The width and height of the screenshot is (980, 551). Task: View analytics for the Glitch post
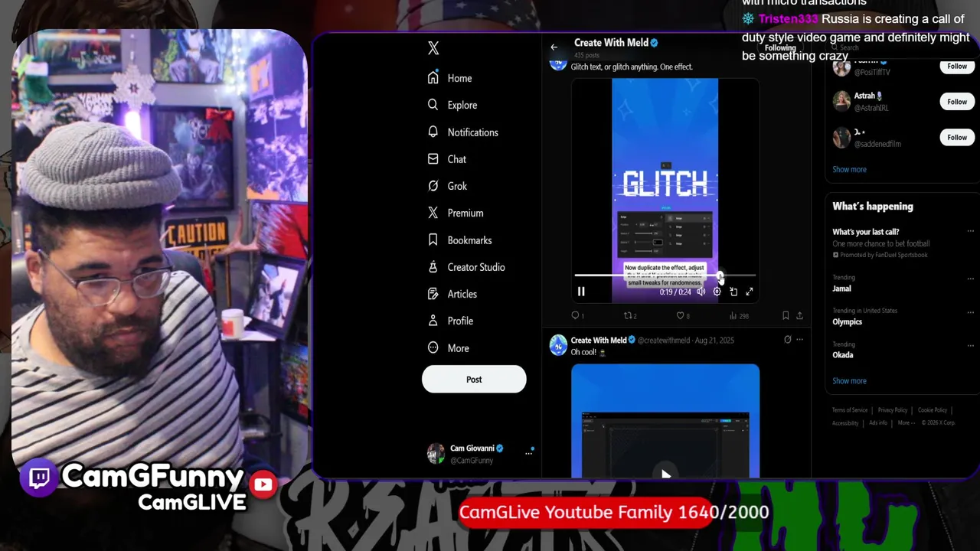[738, 316]
